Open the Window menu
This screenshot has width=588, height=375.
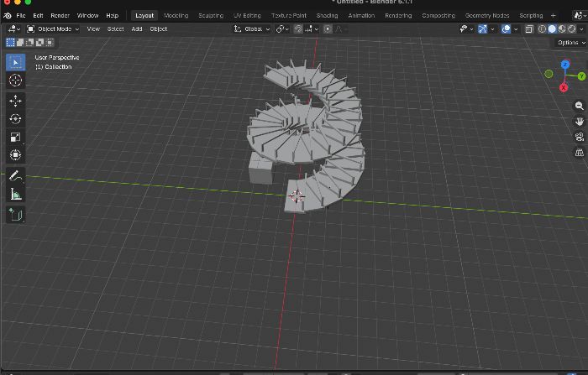click(87, 15)
